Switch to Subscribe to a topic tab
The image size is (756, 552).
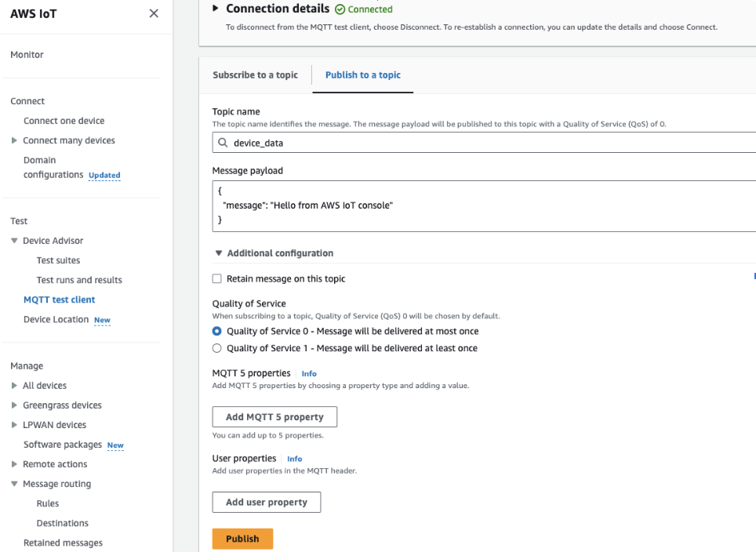[255, 75]
